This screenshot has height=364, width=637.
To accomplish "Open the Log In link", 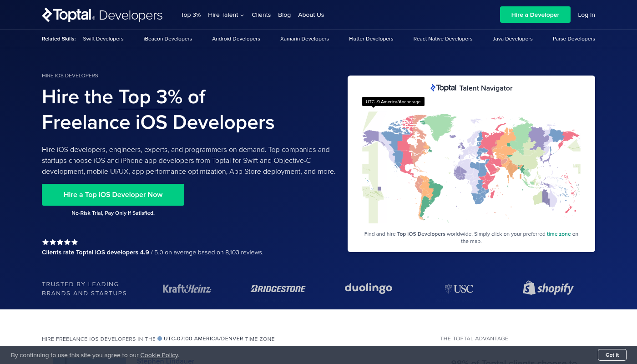I will pos(586,15).
